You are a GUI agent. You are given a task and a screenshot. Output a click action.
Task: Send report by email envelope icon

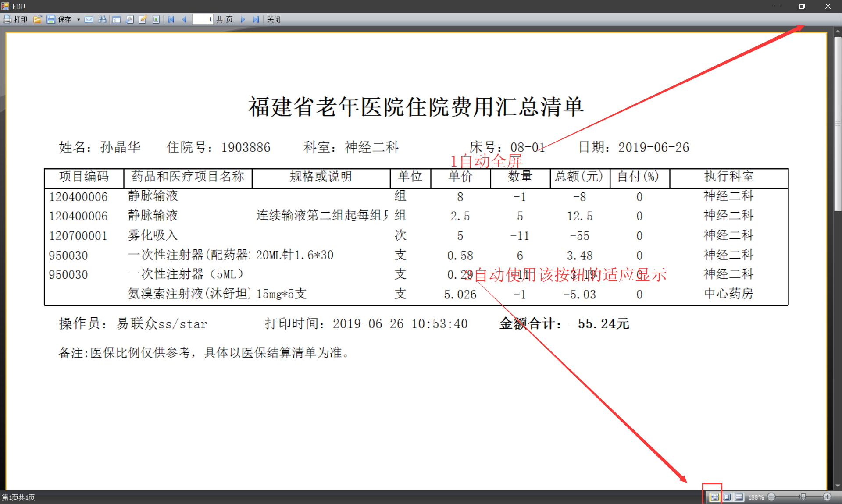(x=89, y=19)
